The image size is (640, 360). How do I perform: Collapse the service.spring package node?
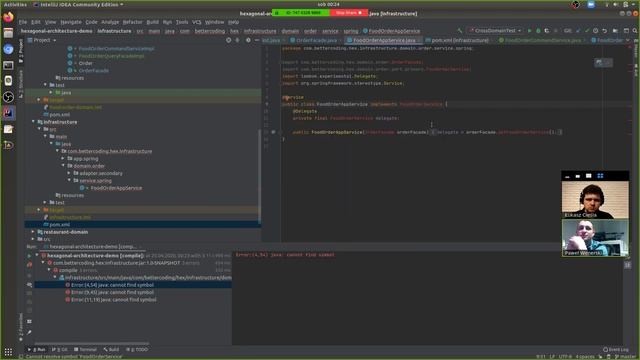[x=69, y=180]
